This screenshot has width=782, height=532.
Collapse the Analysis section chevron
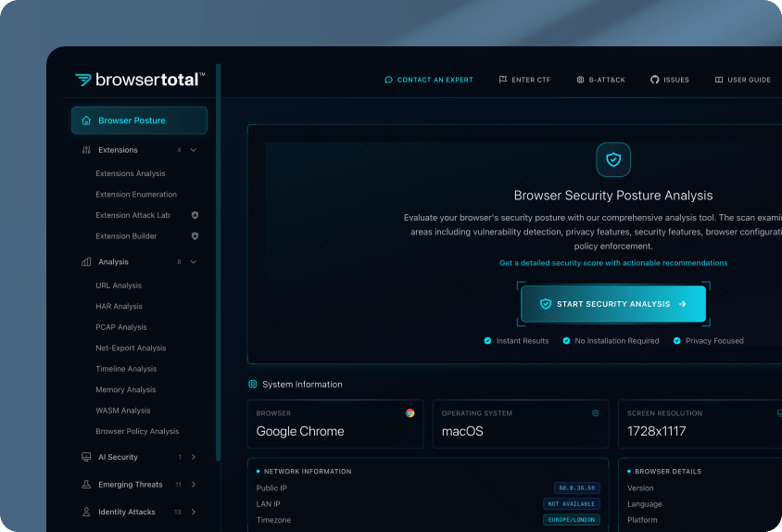(194, 262)
